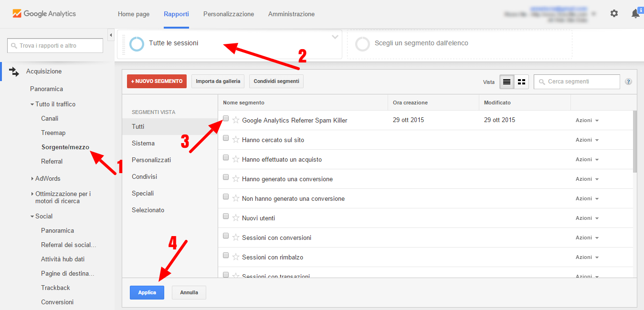Star the Google Analytics Referrer Spam Killer segment
Image resolution: width=644 pixels, height=310 pixels.
tap(235, 120)
